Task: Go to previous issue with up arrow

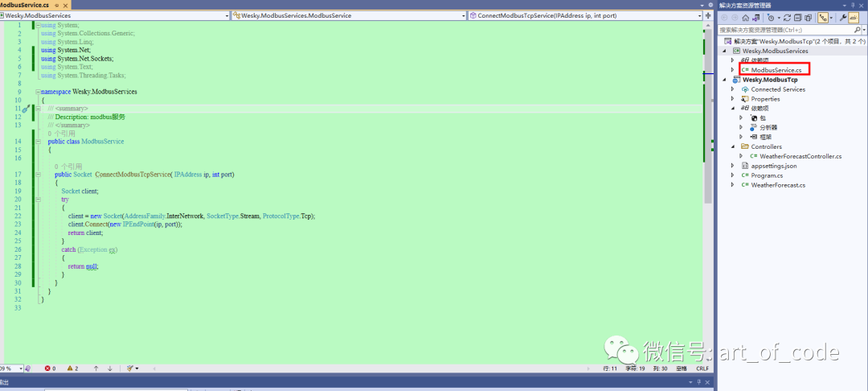Action: click(96, 368)
